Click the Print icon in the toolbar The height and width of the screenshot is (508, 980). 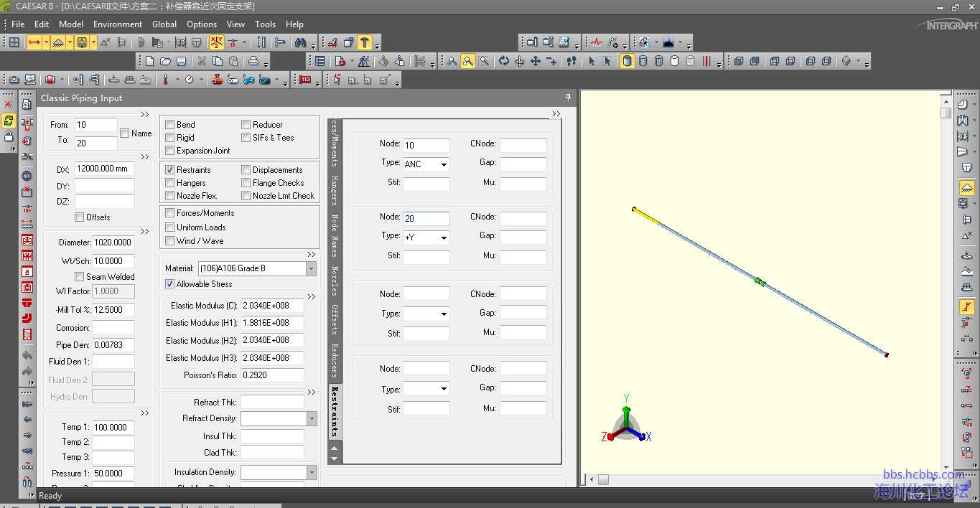coord(253,62)
